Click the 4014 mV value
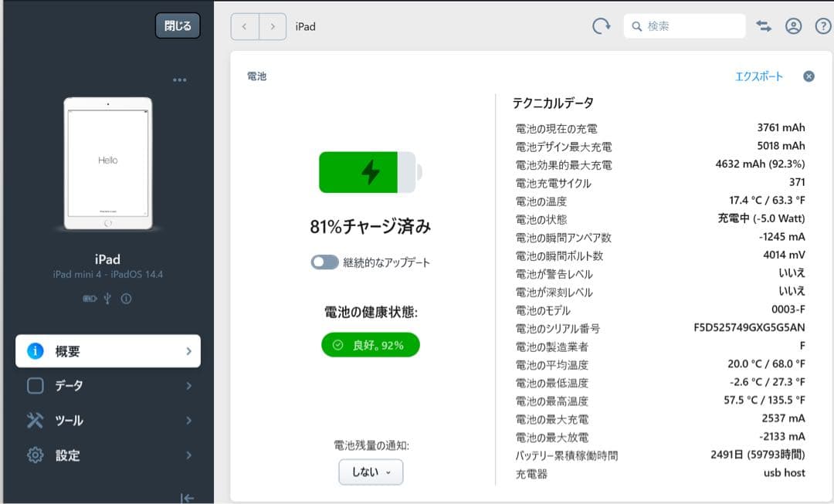Viewport: 834px width, 504px height. [x=784, y=255]
